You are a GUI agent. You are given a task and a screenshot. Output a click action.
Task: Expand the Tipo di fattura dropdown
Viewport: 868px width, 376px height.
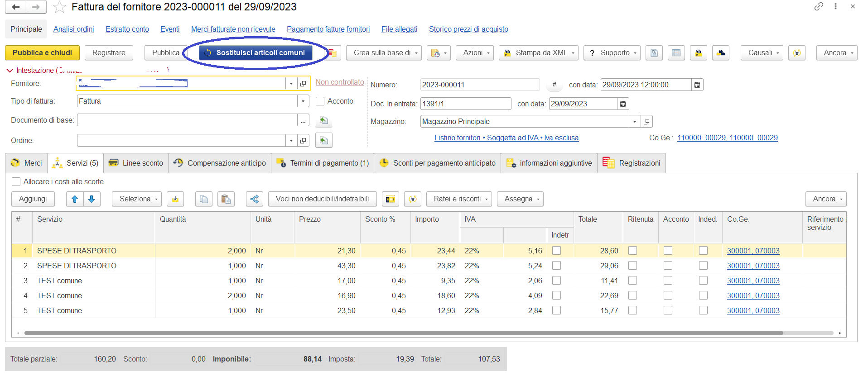pos(303,101)
